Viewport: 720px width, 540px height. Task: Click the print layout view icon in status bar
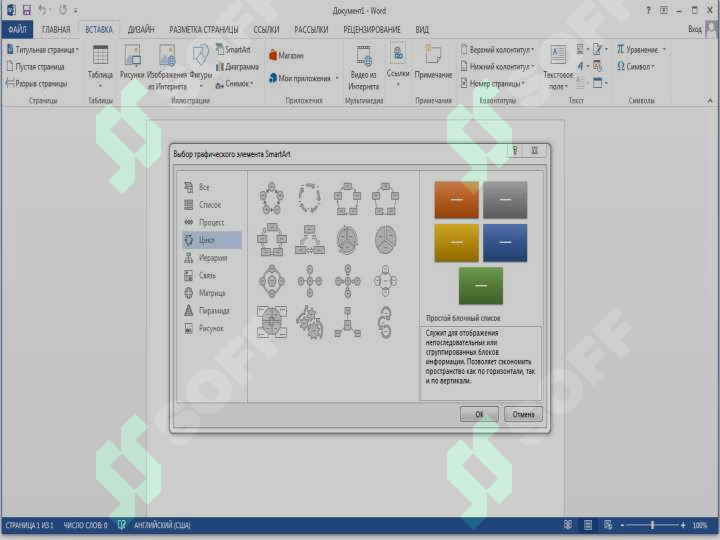point(588,525)
